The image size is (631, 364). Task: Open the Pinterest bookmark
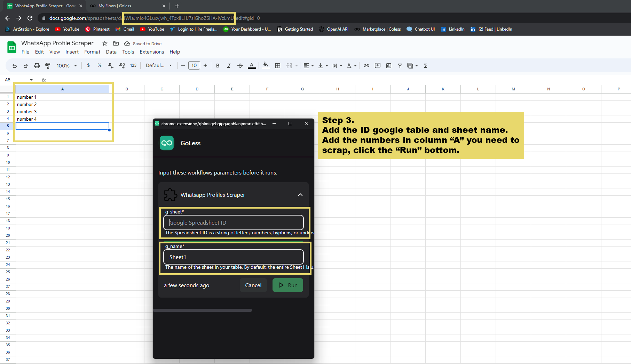point(97,29)
